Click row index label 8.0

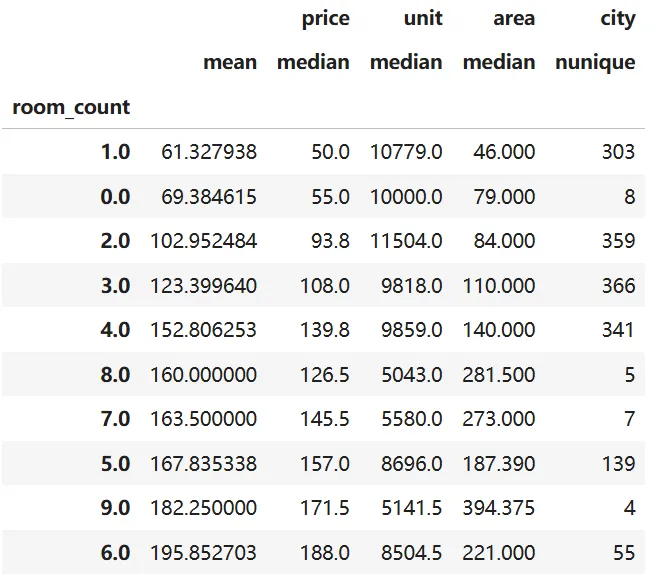(115, 375)
